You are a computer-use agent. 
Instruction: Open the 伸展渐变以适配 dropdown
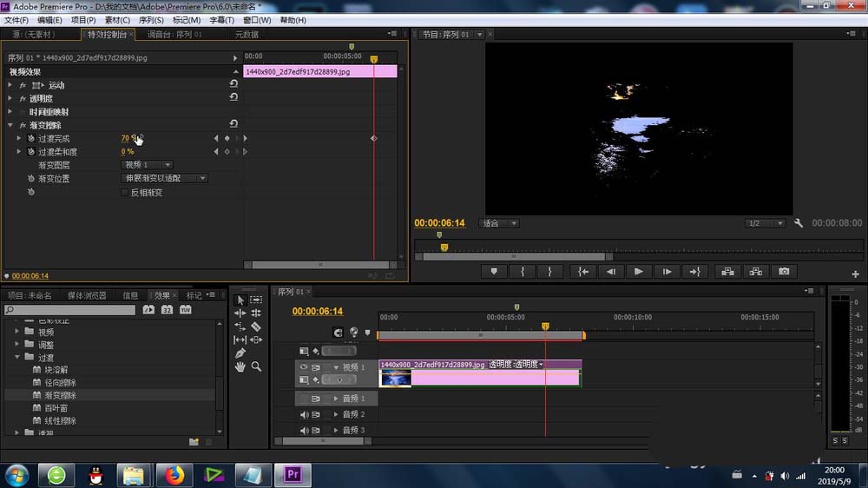(164, 178)
